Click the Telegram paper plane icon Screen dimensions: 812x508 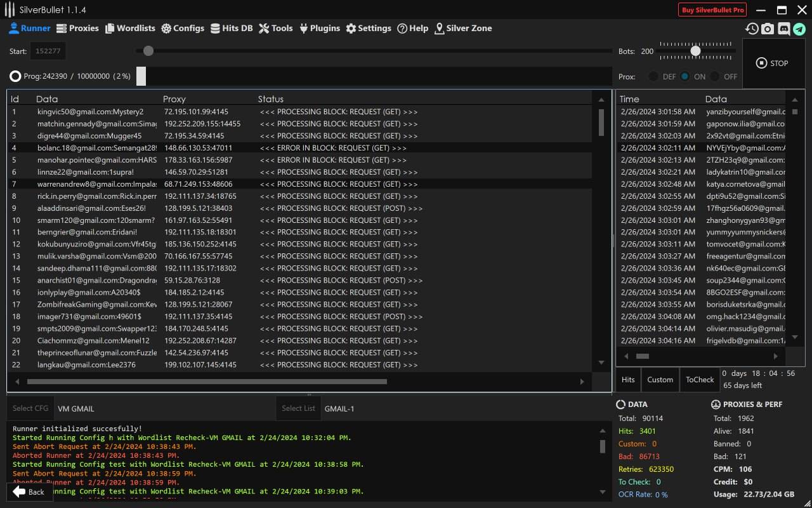pos(799,29)
